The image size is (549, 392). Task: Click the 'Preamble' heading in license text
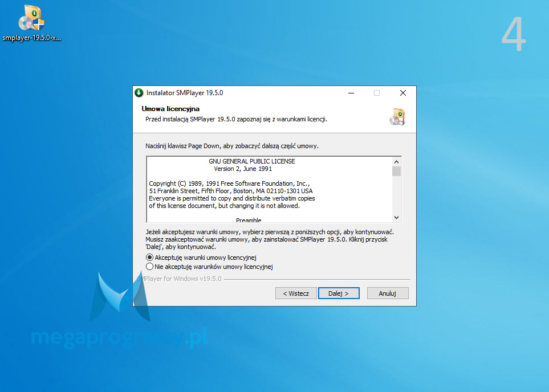[x=249, y=220]
